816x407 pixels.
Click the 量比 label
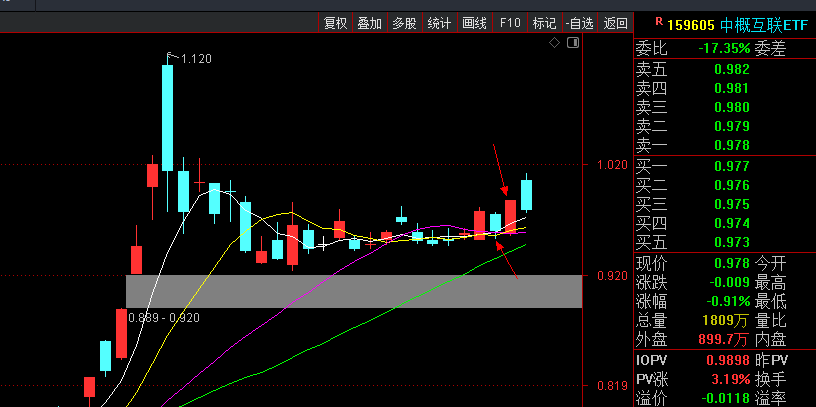[x=770, y=320]
